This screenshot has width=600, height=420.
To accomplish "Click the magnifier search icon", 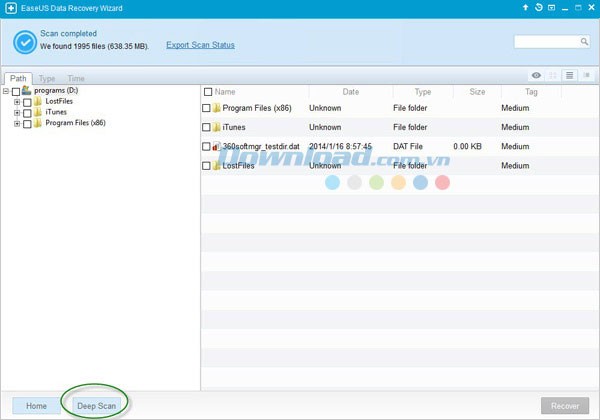I will [584, 42].
